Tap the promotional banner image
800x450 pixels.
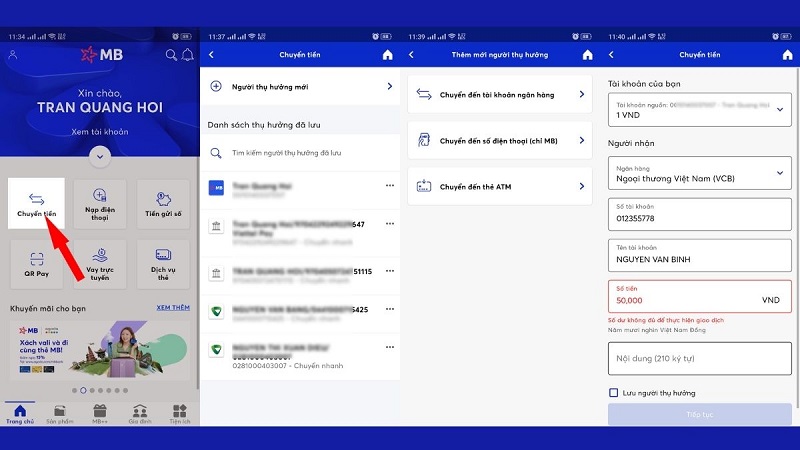pos(99,350)
